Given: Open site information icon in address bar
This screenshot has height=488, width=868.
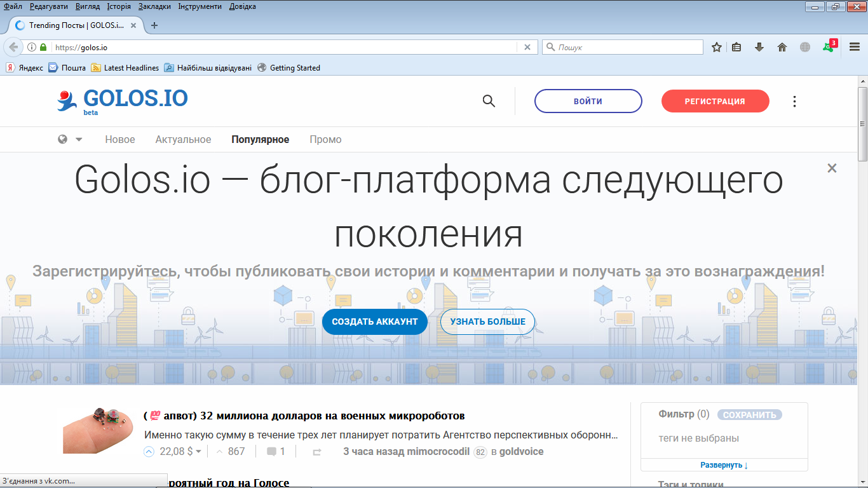Looking at the screenshot, I should pos(32,47).
